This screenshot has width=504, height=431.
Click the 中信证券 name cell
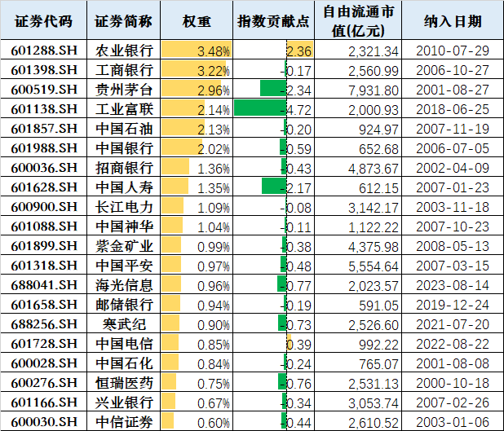123,421
